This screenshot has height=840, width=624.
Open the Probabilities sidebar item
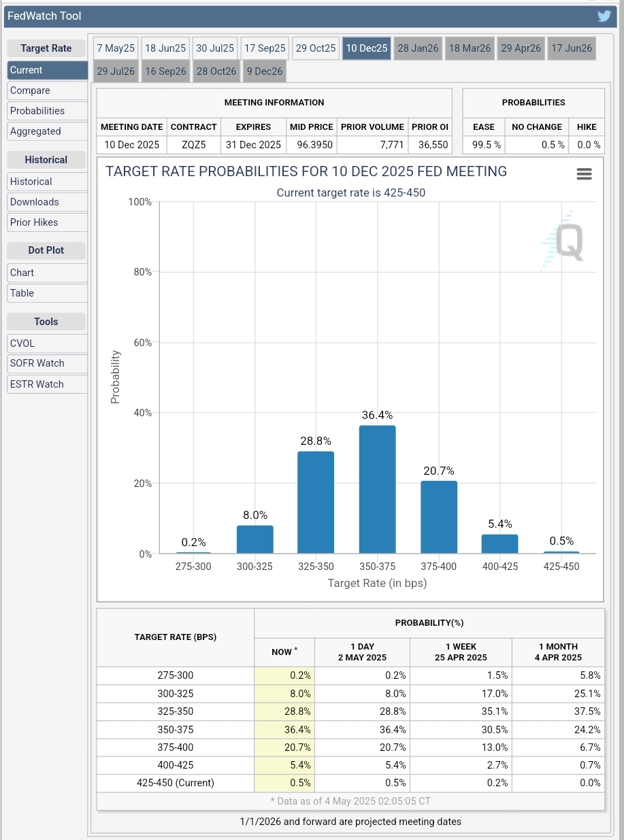coord(48,111)
